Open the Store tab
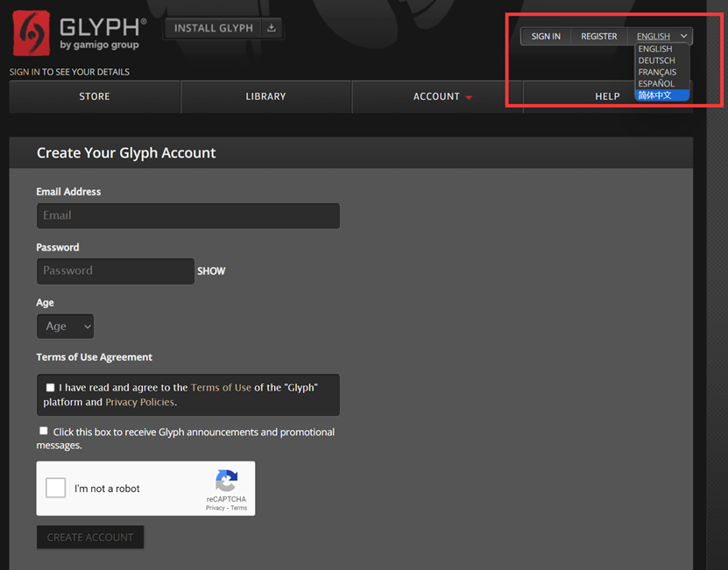 pyautogui.click(x=95, y=96)
